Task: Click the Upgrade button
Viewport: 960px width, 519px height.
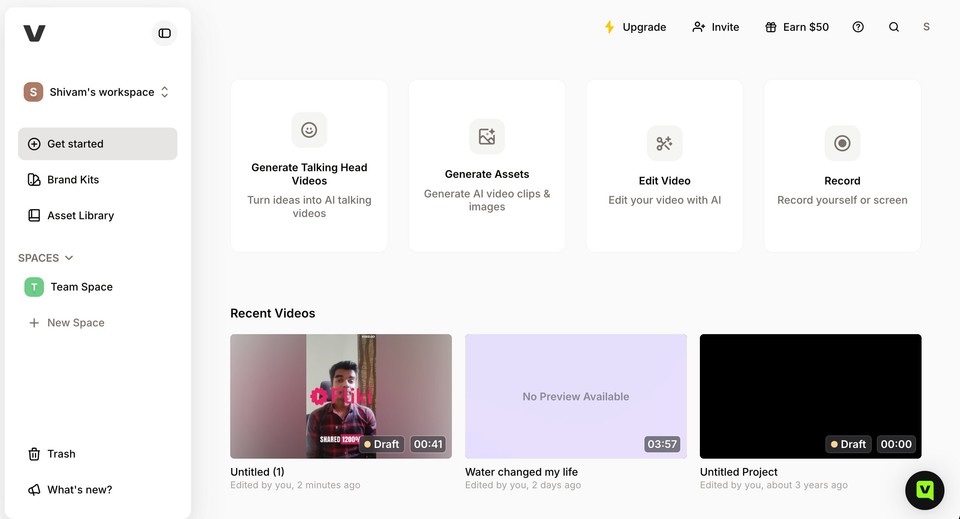Action: 635,27
